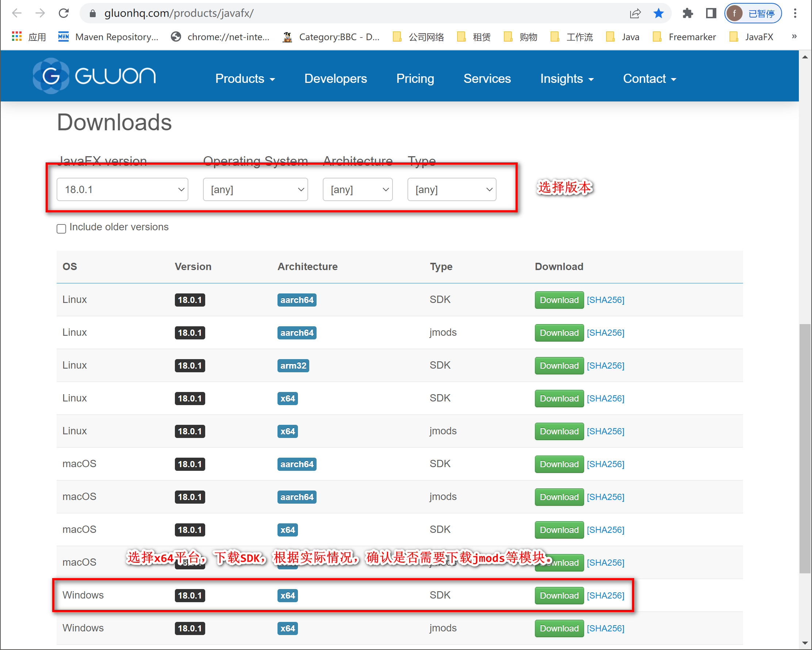This screenshot has width=812, height=650.
Task: Click the Download column header
Action: tap(559, 266)
